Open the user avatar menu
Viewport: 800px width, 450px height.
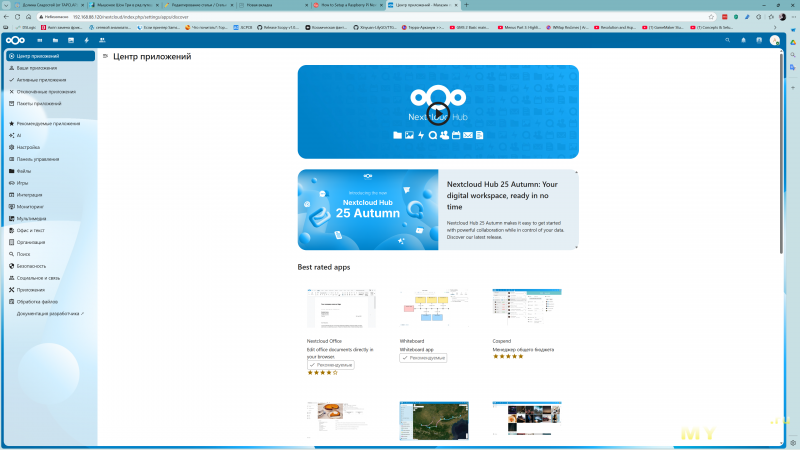click(x=774, y=40)
